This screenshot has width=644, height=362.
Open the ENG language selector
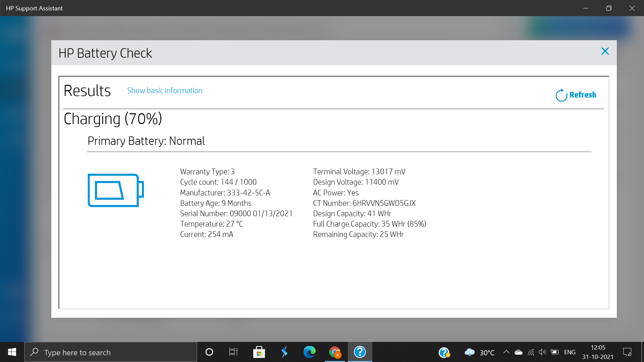tap(570, 352)
